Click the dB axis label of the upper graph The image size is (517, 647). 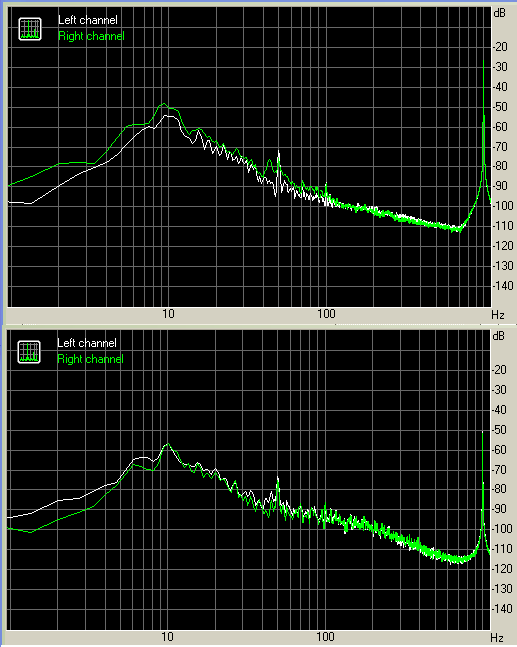(x=499, y=13)
